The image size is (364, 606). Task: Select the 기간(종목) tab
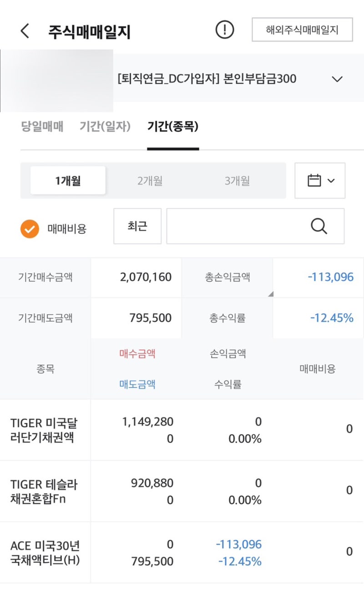173,127
